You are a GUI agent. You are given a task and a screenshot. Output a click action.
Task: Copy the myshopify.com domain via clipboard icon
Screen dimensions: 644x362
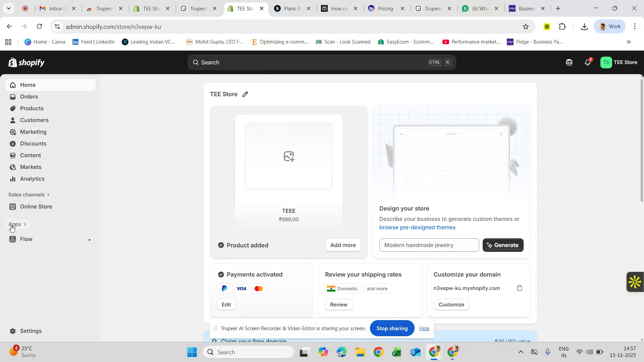click(520, 288)
